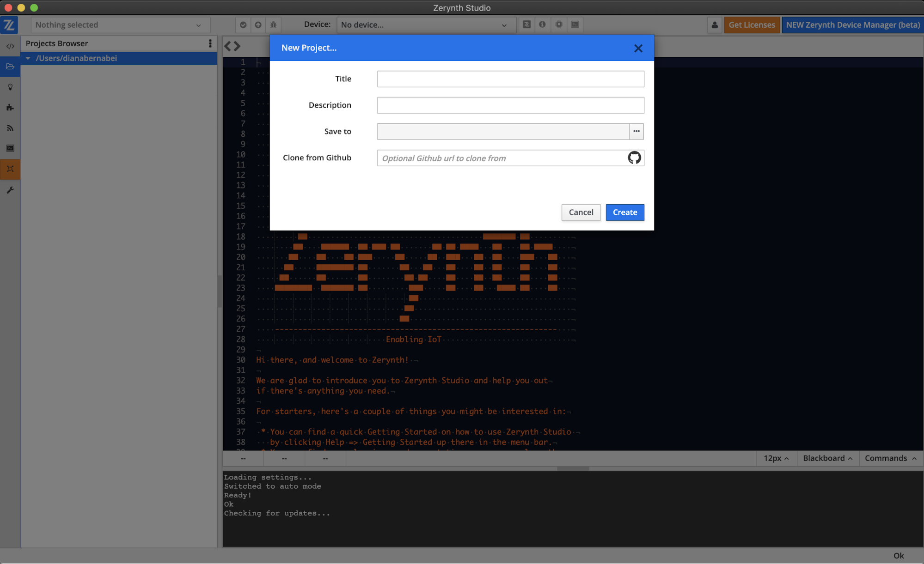924x564 pixels.
Task: Click the Cancel button
Action: [x=581, y=212]
